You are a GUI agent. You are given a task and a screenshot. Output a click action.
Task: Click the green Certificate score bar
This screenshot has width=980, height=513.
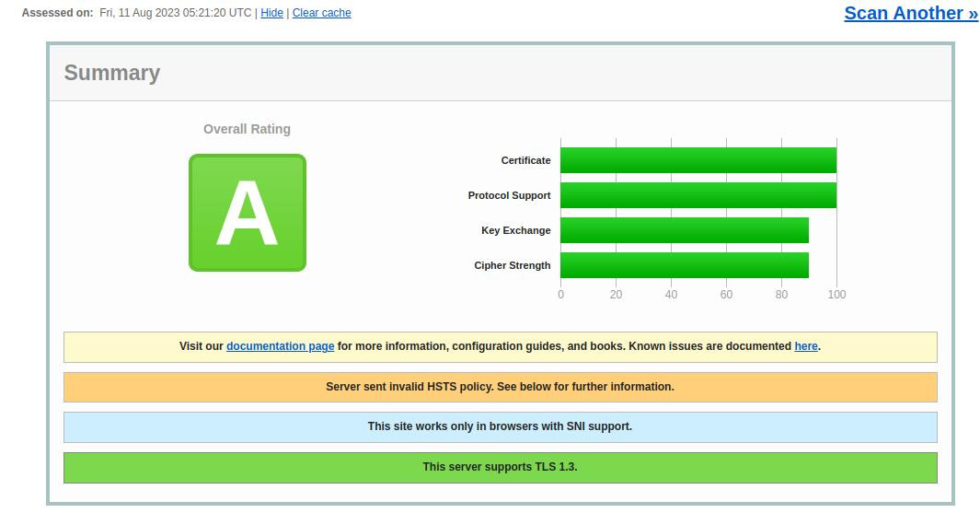(698, 160)
